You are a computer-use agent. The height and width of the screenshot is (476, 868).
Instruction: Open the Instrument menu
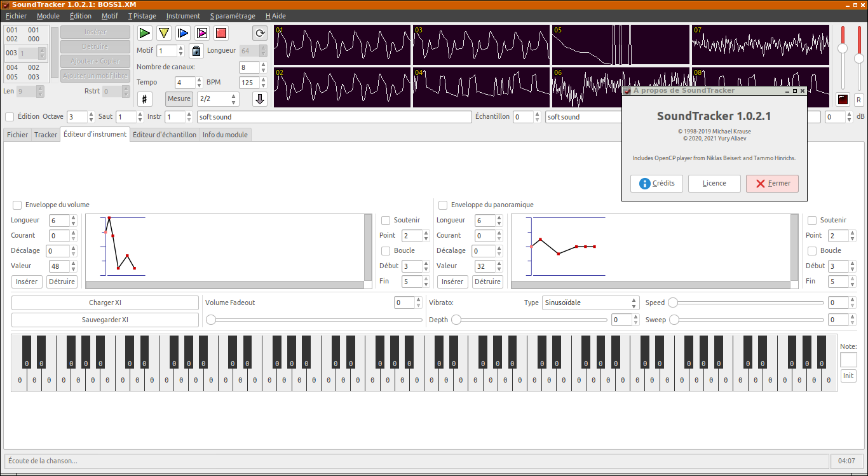183,16
